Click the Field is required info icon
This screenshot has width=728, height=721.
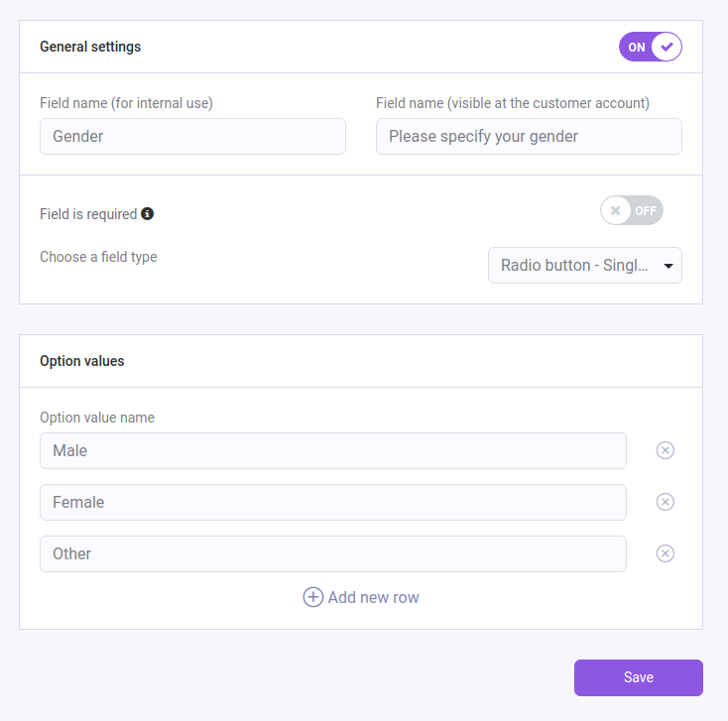pos(148,213)
